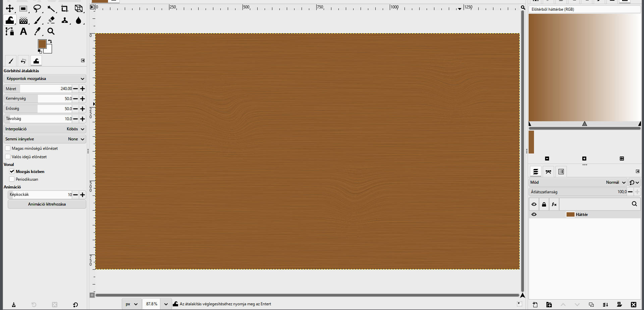Select the Paintbrush tool in toolbox

click(x=37, y=20)
